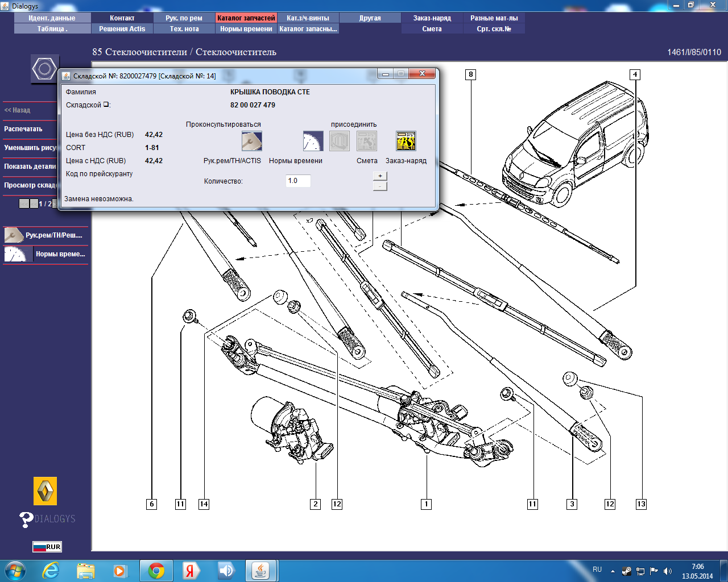This screenshot has width=728, height=582.
Task: Click the Нормы времени clock icon in dialog
Action: (x=313, y=141)
